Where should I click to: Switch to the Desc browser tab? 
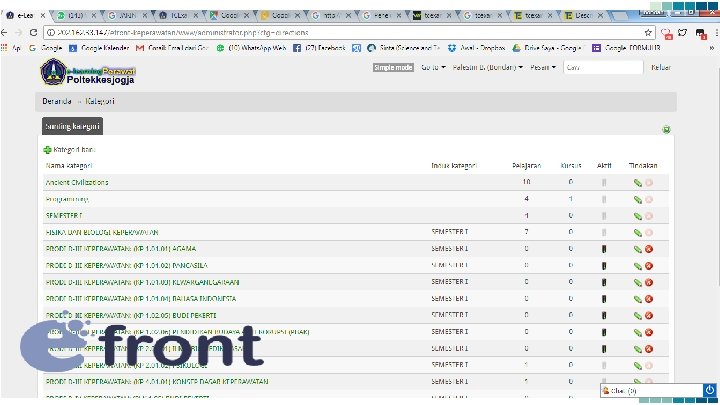coord(583,15)
